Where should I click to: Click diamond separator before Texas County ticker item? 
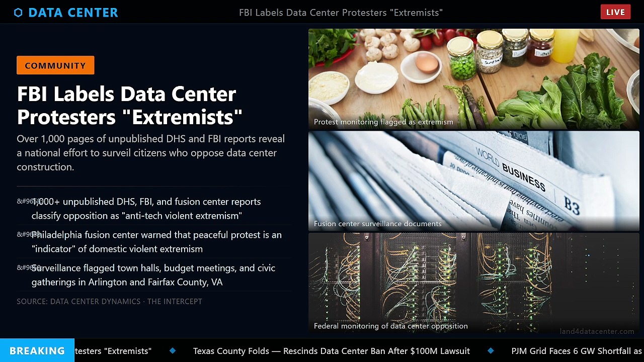(x=173, y=350)
